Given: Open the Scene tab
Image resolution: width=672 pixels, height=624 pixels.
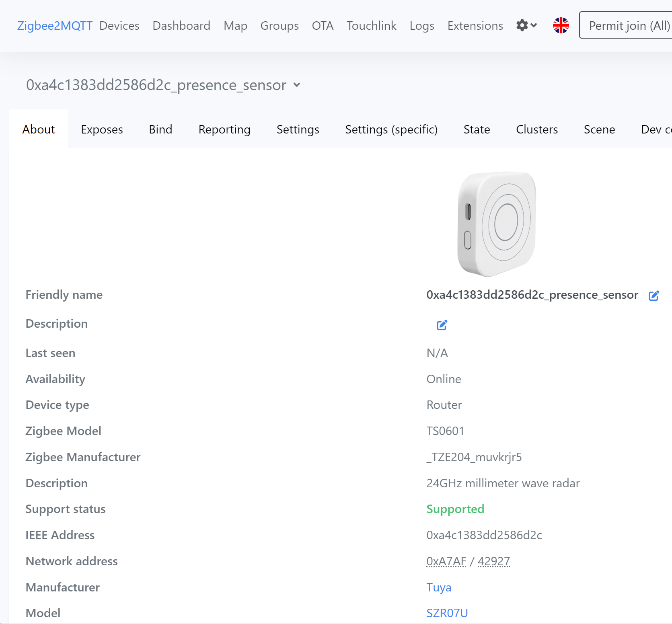Looking at the screenshot, I should tap(599, 129).
